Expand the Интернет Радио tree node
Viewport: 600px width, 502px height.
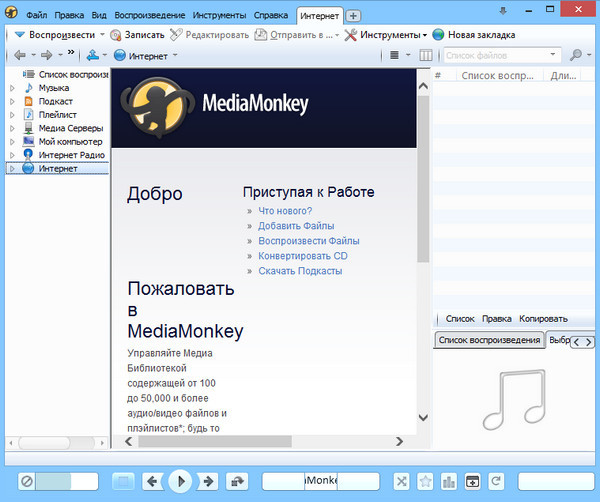click(12, 155)
